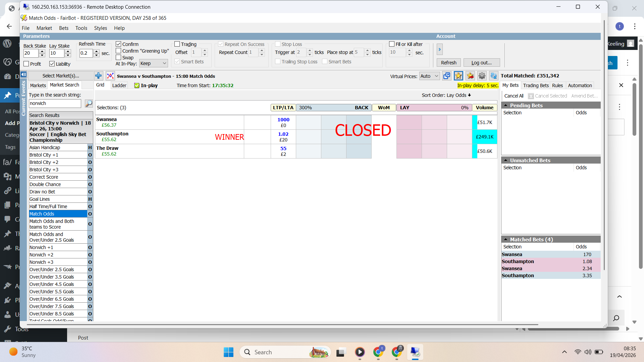Screen dimensions: 644x362
Task: Check the Fill or Kill after checkbox
Action: point(391,44)
